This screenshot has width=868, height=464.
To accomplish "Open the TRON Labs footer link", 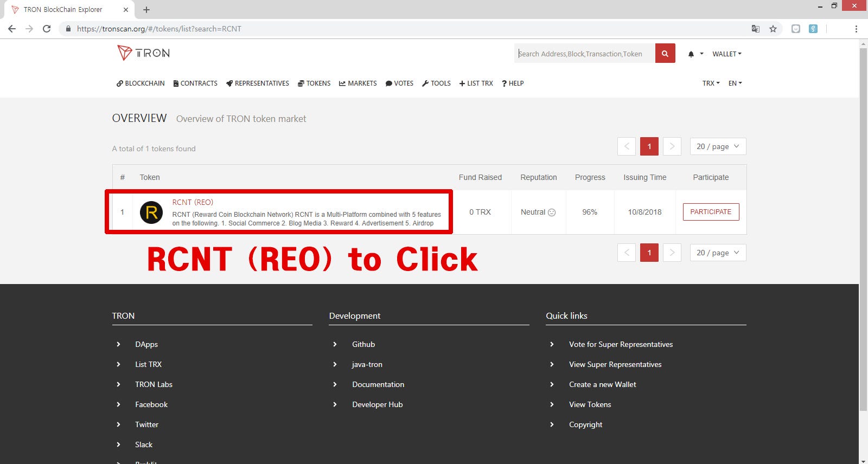I will tap(154, 384).
